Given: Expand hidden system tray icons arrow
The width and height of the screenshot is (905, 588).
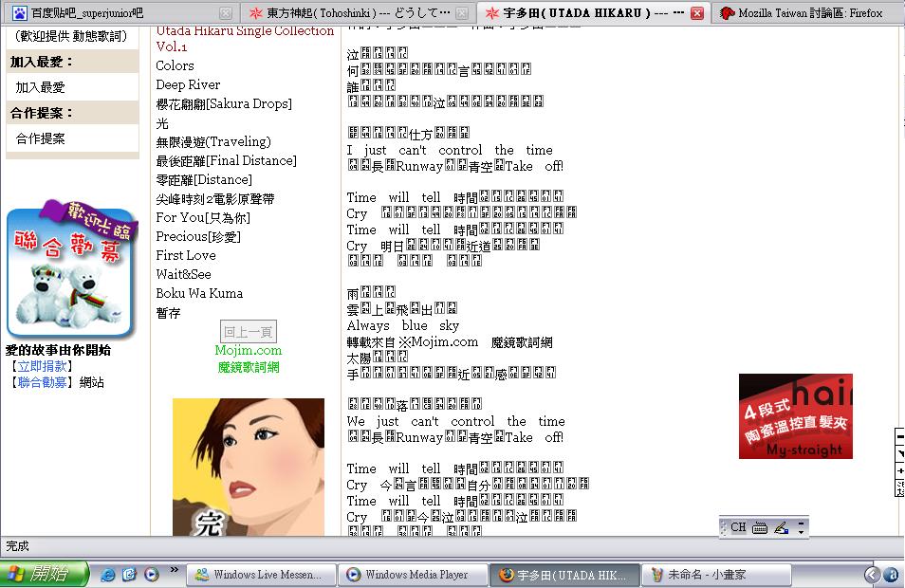Looking at the screenshot, I should tap(872, 575).
